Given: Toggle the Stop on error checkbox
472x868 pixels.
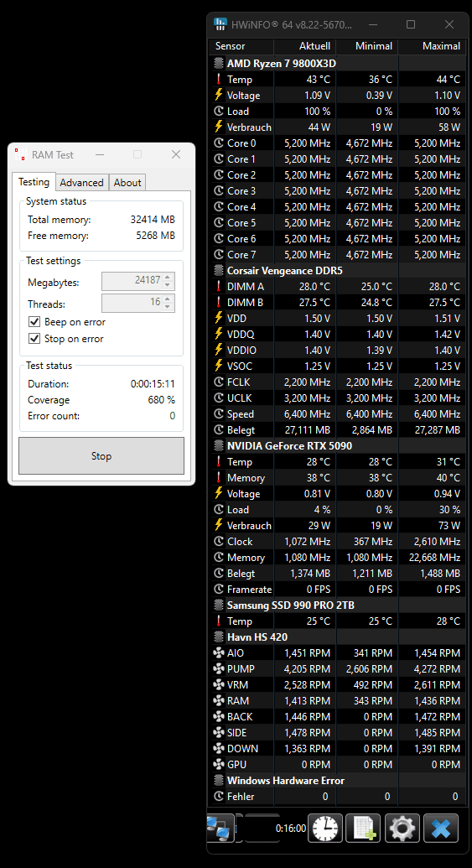Looking at the screenshot, I should 34,338.
